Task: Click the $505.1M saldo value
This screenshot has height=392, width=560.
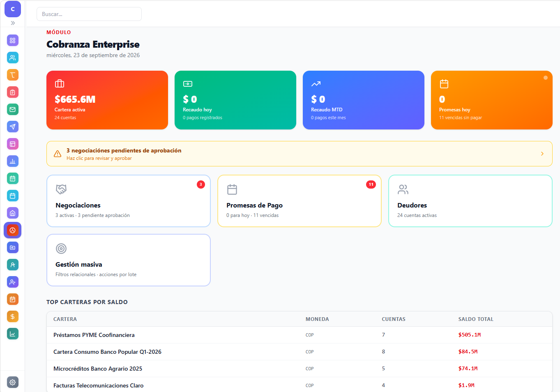Action: (470, 335)
